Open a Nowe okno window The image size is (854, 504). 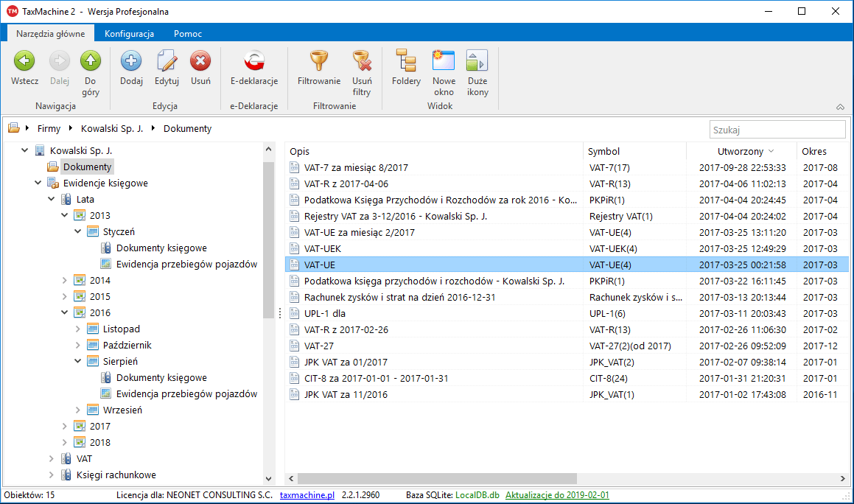tap(443, 70)
